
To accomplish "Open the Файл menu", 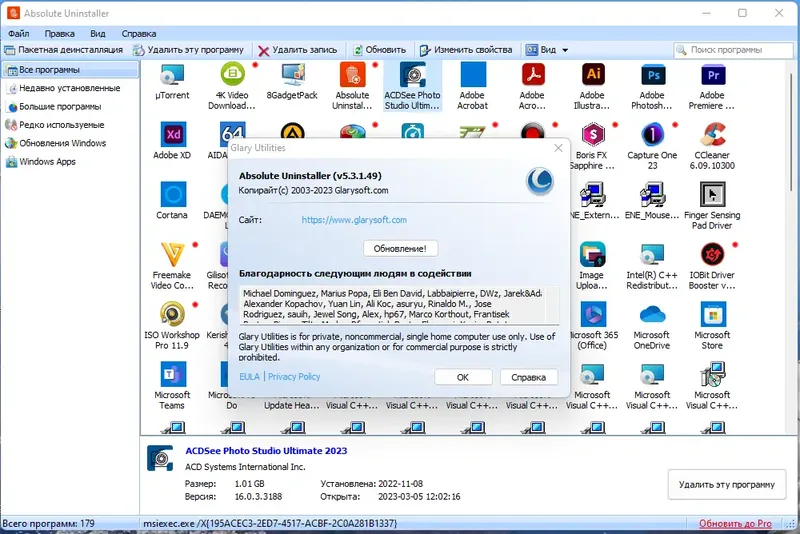I will click(18, 34).
